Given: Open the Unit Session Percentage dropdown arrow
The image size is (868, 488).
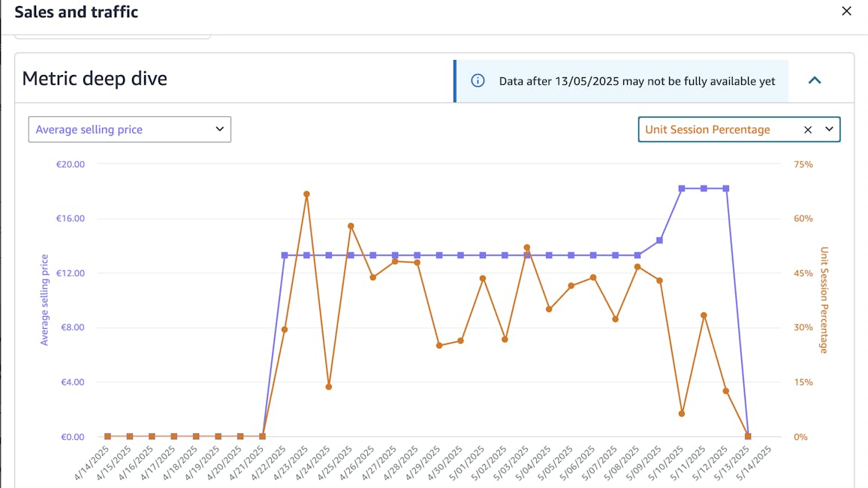Looking at the screenshot, I should (x=829, y=129).
